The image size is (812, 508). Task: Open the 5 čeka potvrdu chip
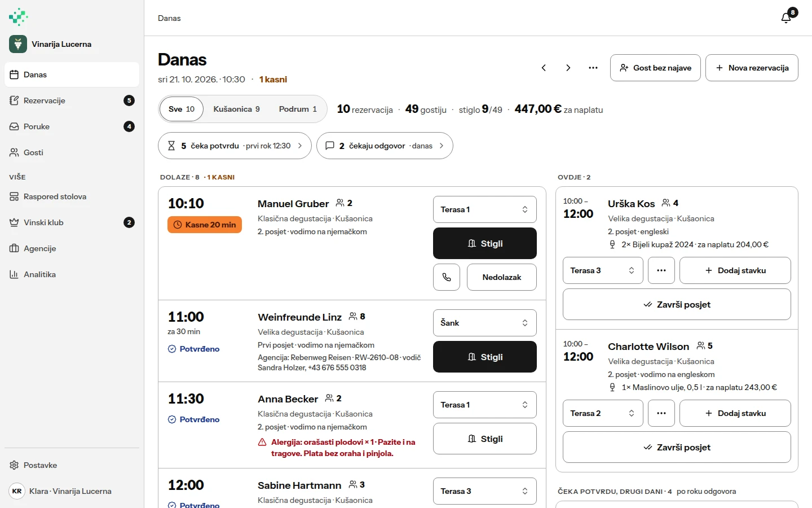point(235,146)
